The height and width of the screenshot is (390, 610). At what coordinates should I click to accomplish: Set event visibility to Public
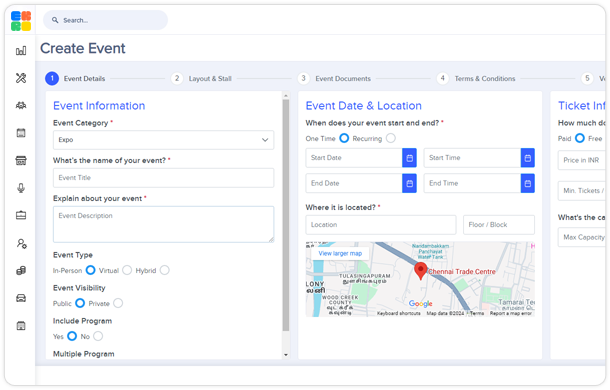click(x=80, y=303)
